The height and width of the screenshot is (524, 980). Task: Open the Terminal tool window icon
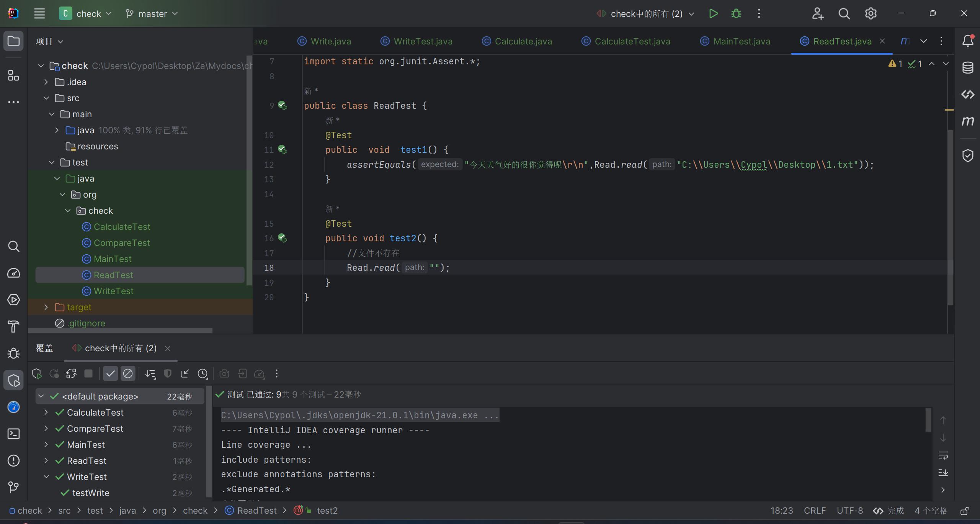13,434
